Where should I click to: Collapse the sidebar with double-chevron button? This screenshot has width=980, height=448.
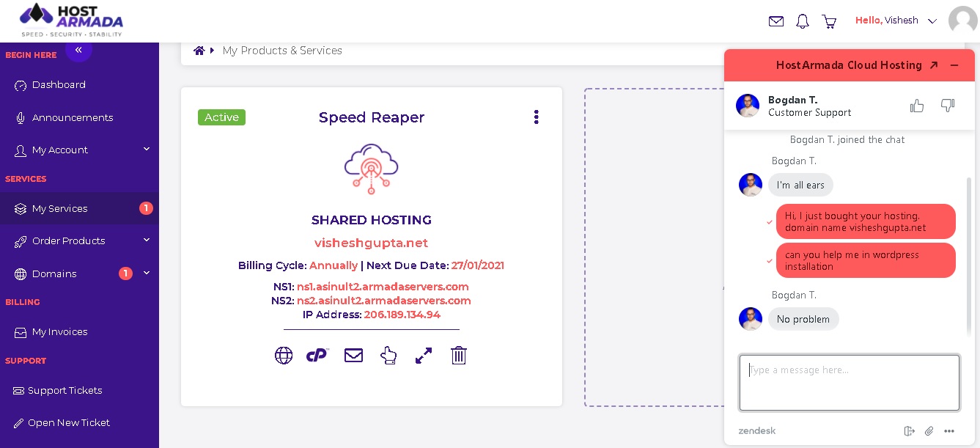[x=78, y=50]
